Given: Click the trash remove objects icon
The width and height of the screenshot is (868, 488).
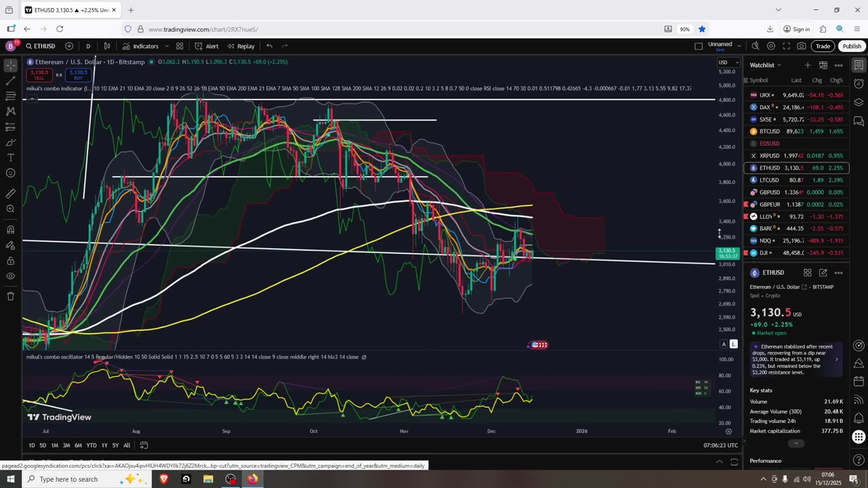Looking at the screenshot, I should pyautogui.click(x=10, y=296).
